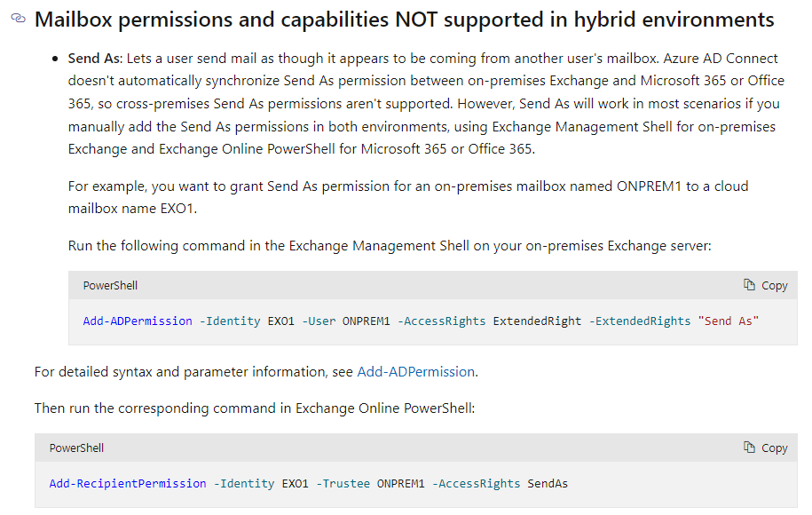Viewport: 812px width, 515px height.
Task: Click the Copy label on the first PowerShell block
Action: click(774, 286)
